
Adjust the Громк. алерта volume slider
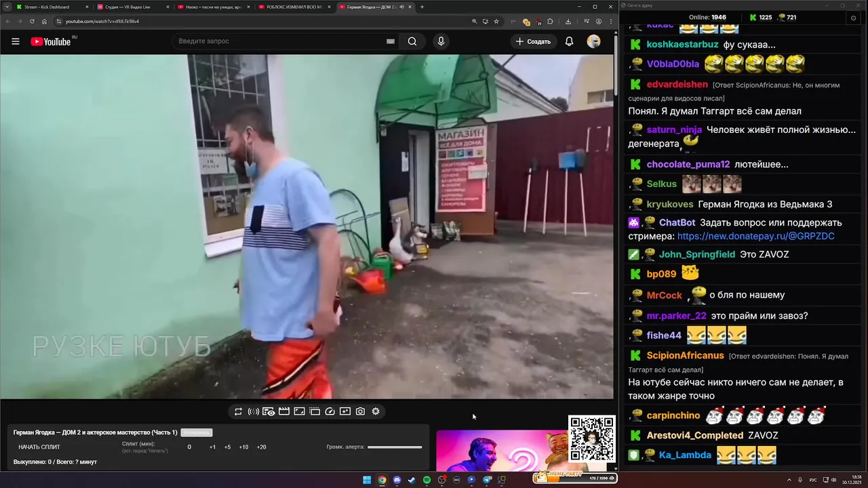(x=395, y=447)
